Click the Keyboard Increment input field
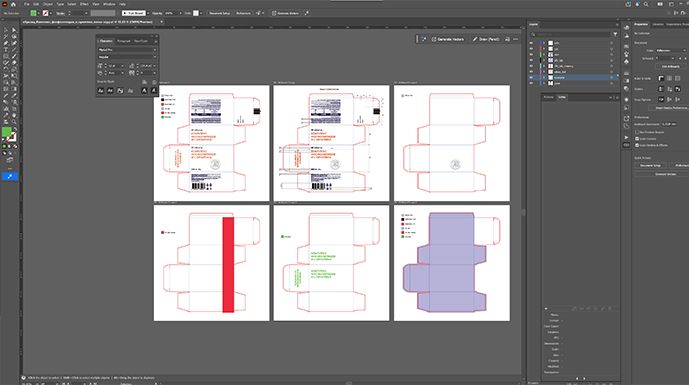 669,124
